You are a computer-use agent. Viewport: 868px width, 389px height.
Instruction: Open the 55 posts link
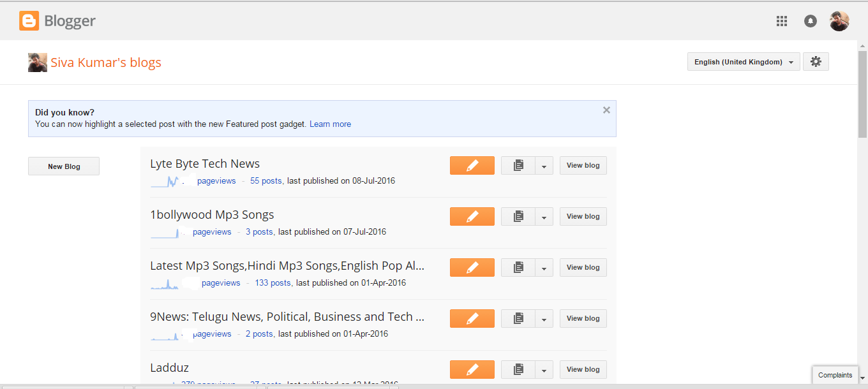point(267,181)
